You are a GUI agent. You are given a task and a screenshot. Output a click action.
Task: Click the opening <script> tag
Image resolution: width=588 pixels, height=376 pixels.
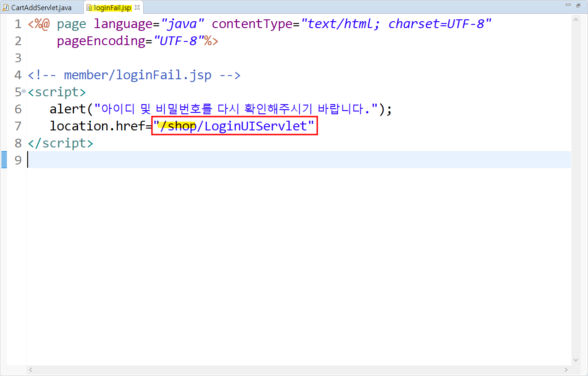coord(57,92)
